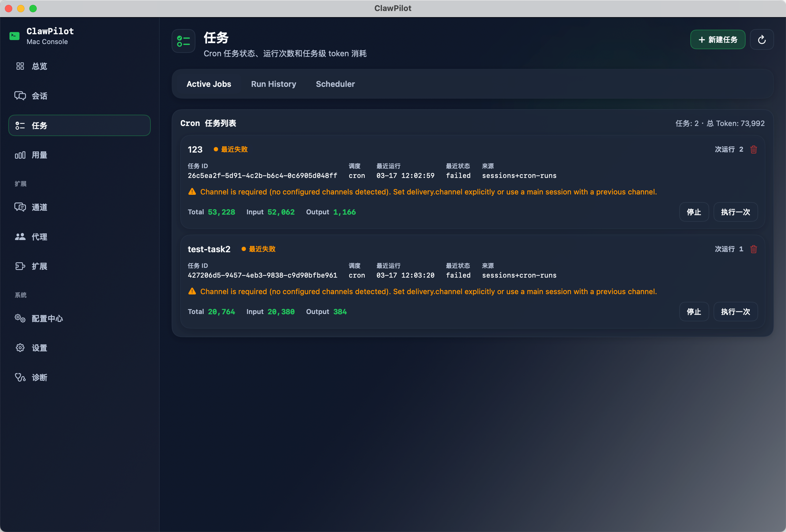Image resolution: width=786 pixels, height=532 pixels.
Task: Click trash icon for test-task2
Action: (x=754, y=249)
